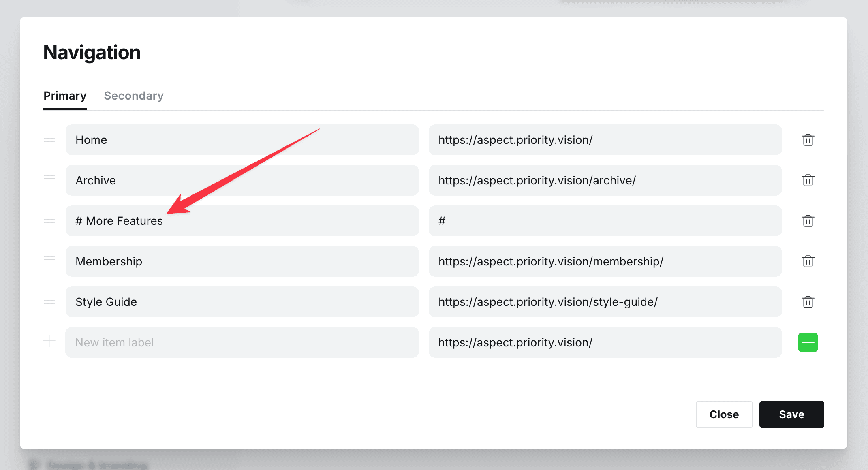This screenshot has width=868, height=470.
Task: Delete the Home navigation item
Action: 808,140
